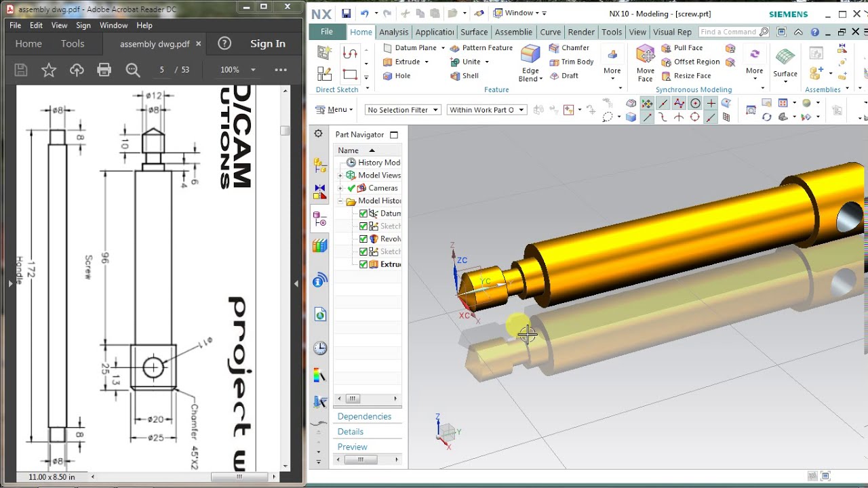Open the Part Navigator settings gear
The image size is (868, 488).
click(319, 134)
